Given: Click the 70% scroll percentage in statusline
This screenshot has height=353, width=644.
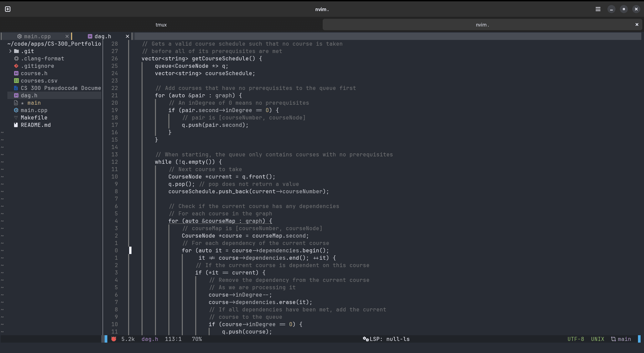Looking at the screenshot, I should pos(197,339).
